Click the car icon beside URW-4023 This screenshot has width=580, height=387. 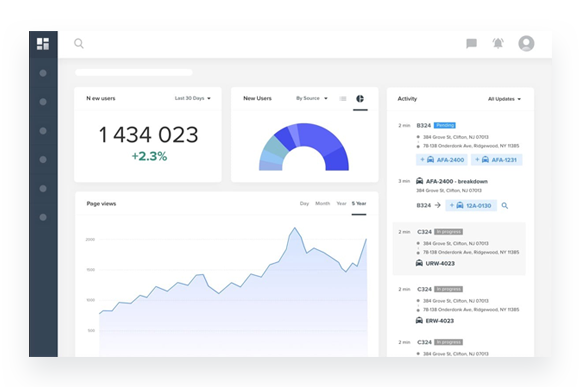[x=419, y=263]
